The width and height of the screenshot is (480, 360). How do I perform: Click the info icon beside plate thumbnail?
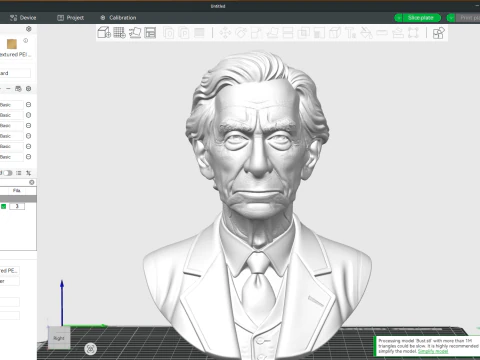coord(26,40)
